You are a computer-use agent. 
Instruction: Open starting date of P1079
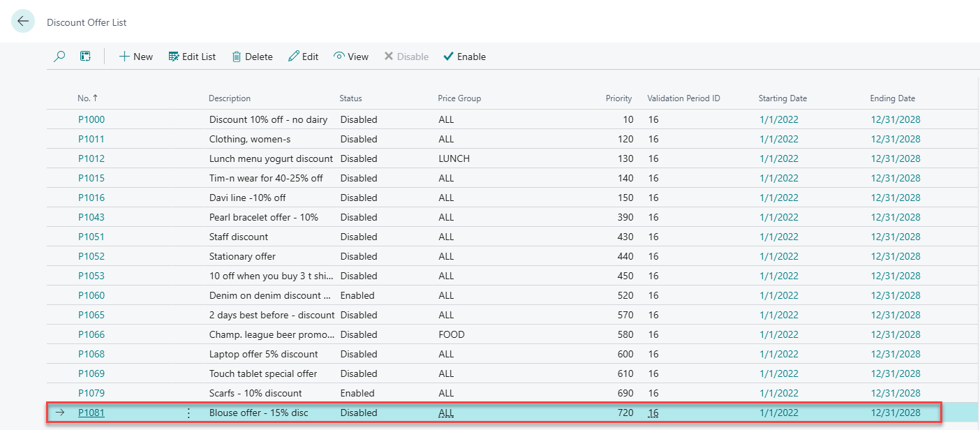click(x=778, y=393)
